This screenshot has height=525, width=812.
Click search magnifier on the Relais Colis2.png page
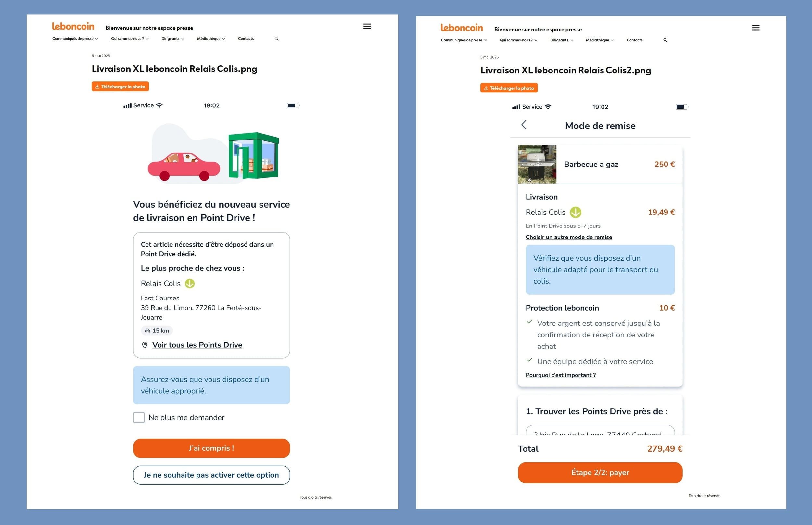(x=665, y=40)
